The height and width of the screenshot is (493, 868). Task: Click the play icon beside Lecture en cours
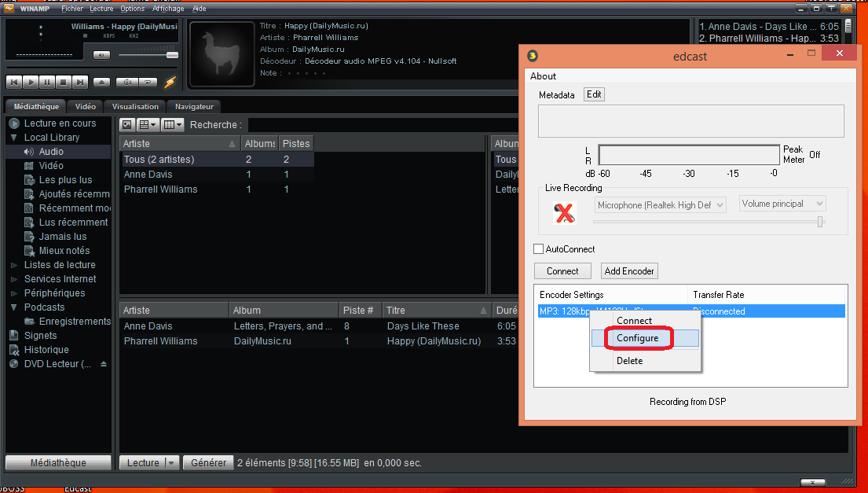(x=14, y=123)
